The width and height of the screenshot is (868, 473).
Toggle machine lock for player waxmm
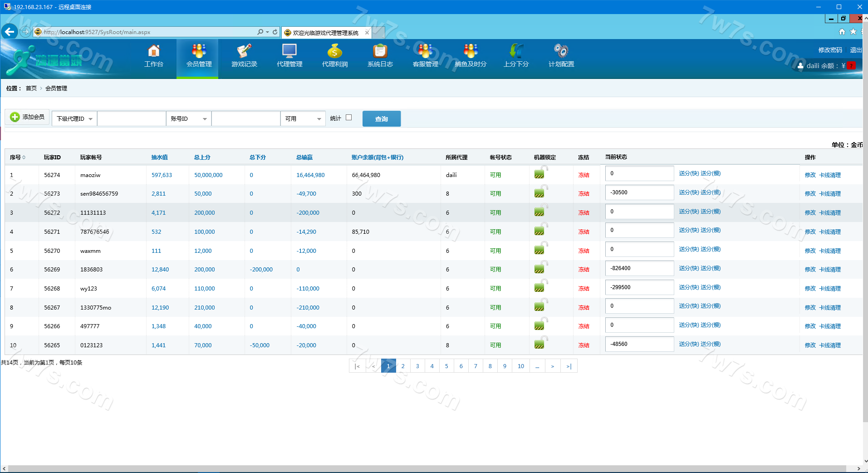click(x=540, y=249)
